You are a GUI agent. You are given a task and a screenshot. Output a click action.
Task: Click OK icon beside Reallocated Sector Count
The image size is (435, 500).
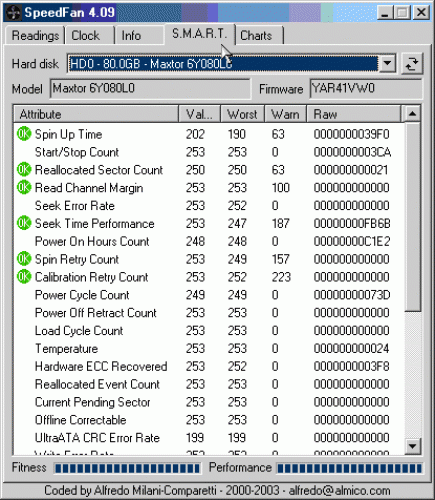tap(24, 170)
